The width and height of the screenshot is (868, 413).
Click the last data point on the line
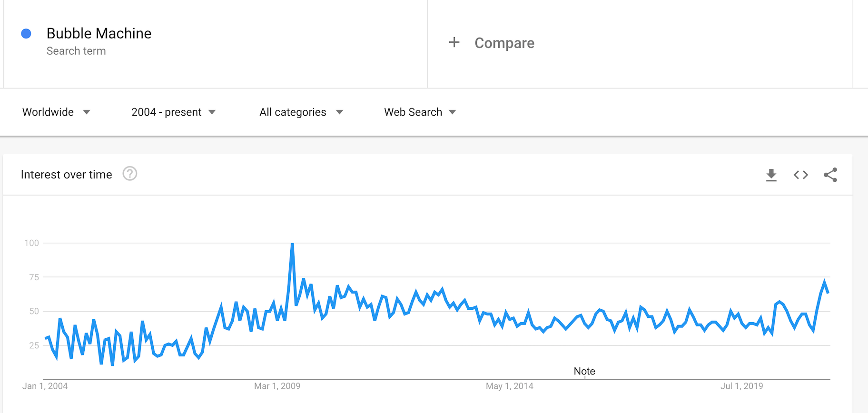pyautogui.click(x=828, y=292)
